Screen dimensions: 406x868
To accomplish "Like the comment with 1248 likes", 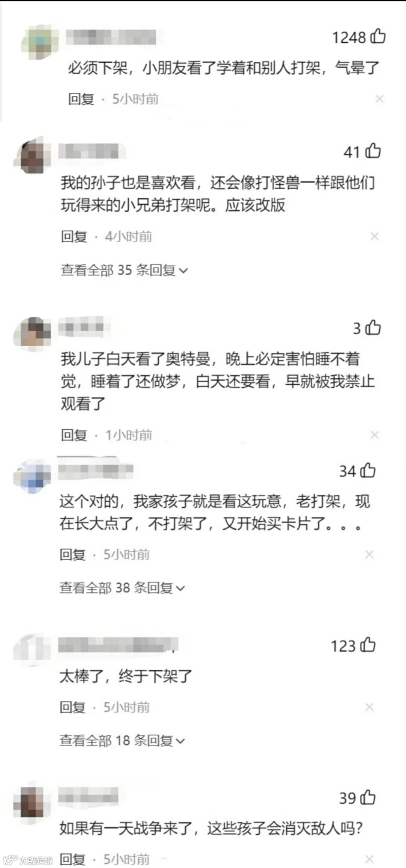I will (x=378, y=36).
